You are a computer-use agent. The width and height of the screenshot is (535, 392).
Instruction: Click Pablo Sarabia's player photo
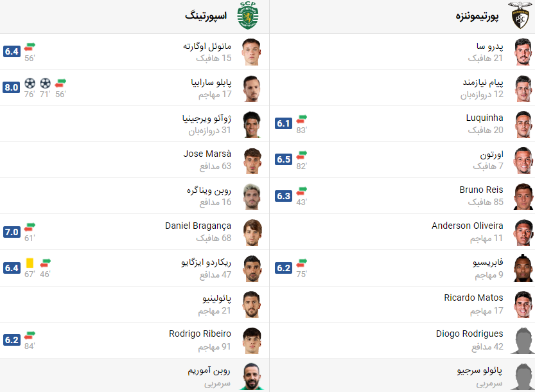coord(251,88)
